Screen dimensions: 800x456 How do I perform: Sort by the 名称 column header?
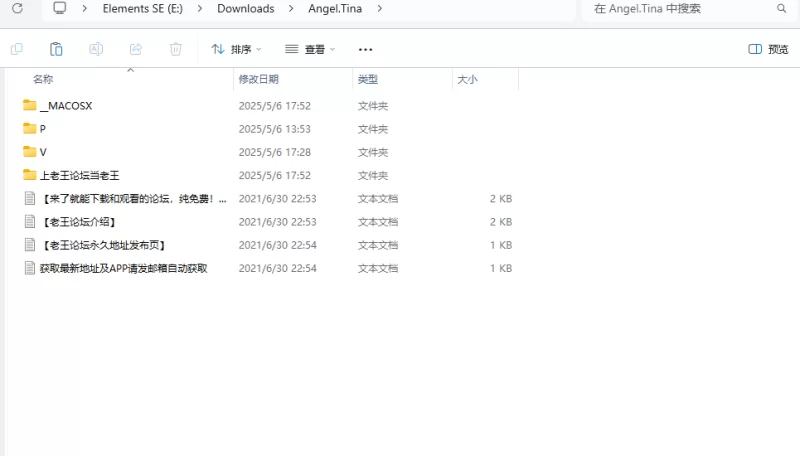pyautogui.click(x=43, y=79)
